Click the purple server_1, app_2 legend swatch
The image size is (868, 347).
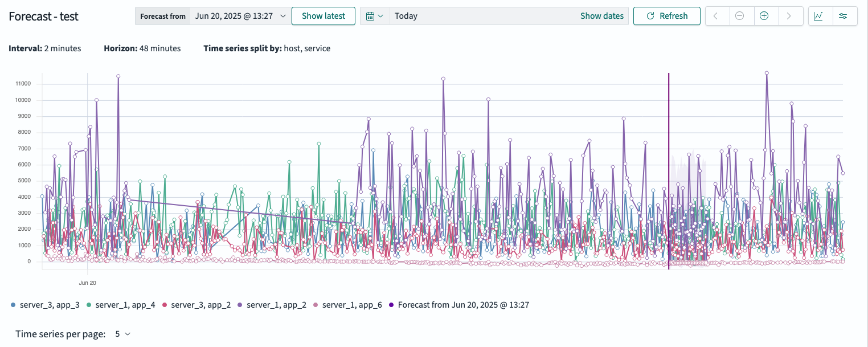(x=241, y=305)
